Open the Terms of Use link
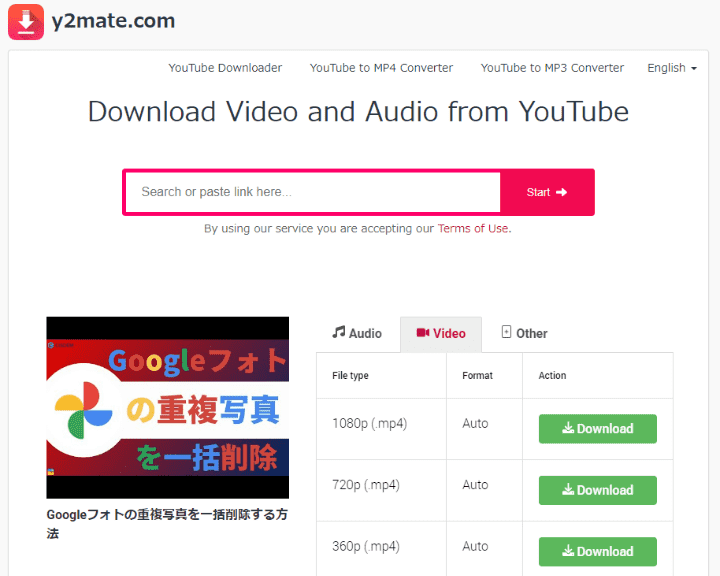The image size is (720, 576). point(473,228)
